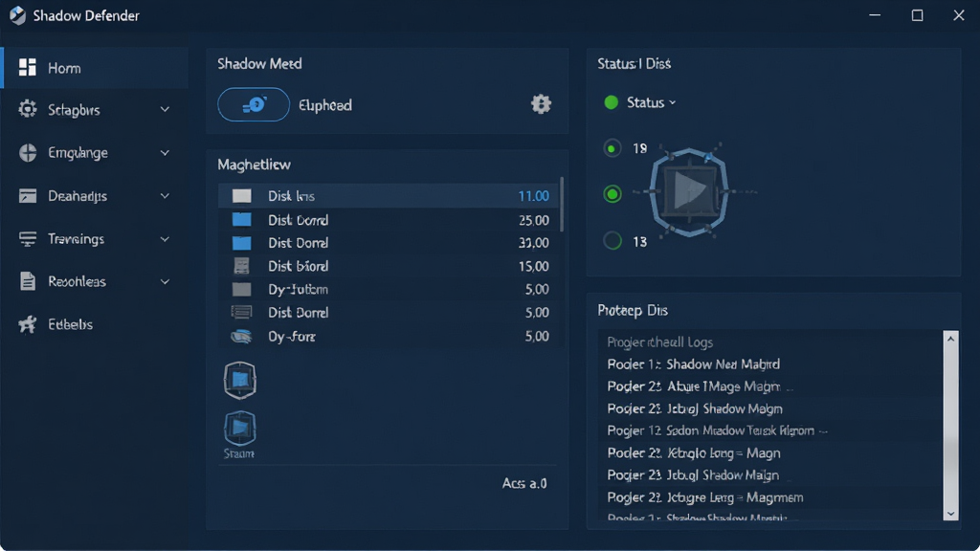Viewport: 980px width, 551px height.
Task: Select the Disk lms list entry
Action: pos(388,195)
